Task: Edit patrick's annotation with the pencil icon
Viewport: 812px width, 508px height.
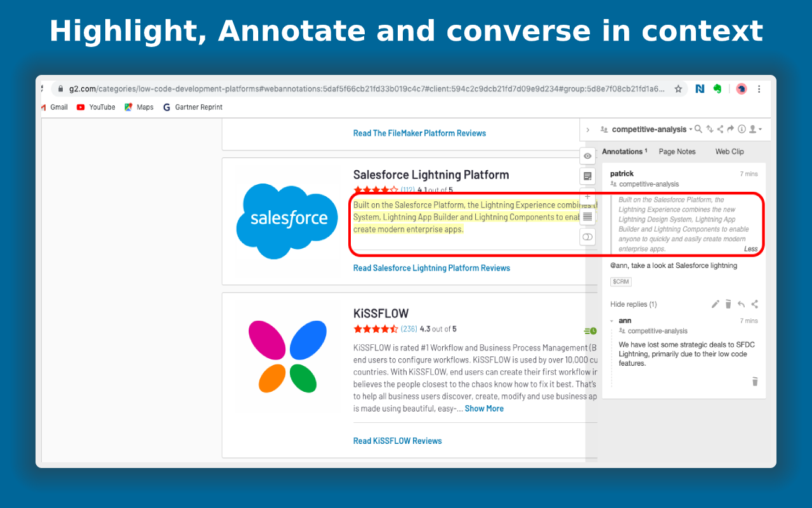Action: tap(716, 304)
